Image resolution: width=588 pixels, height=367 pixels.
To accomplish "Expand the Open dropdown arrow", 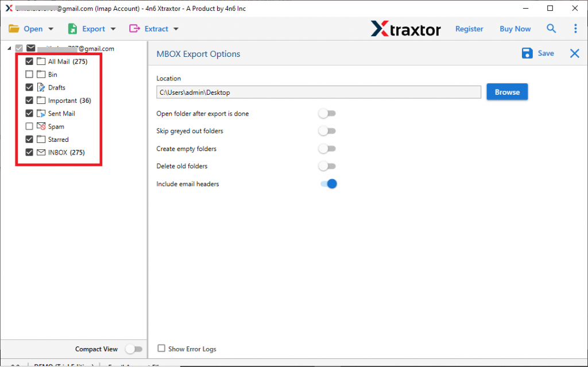I will click(x=51, y=28).
